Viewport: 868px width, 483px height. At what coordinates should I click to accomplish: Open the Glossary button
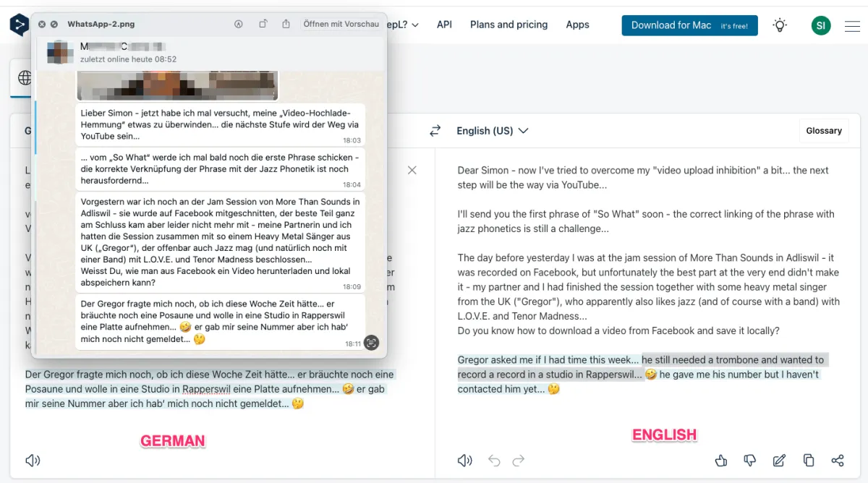coord(824,131)
